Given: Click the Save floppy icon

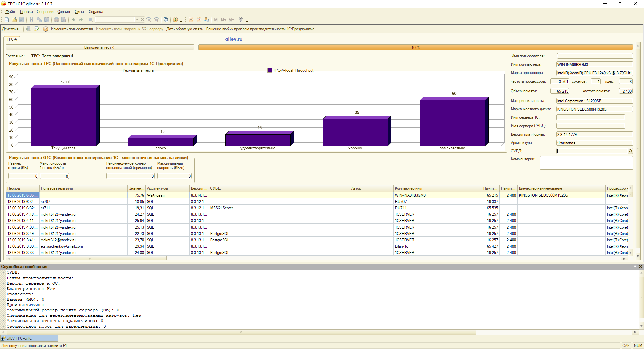Looking at the screenshot, I should (22, 20).
